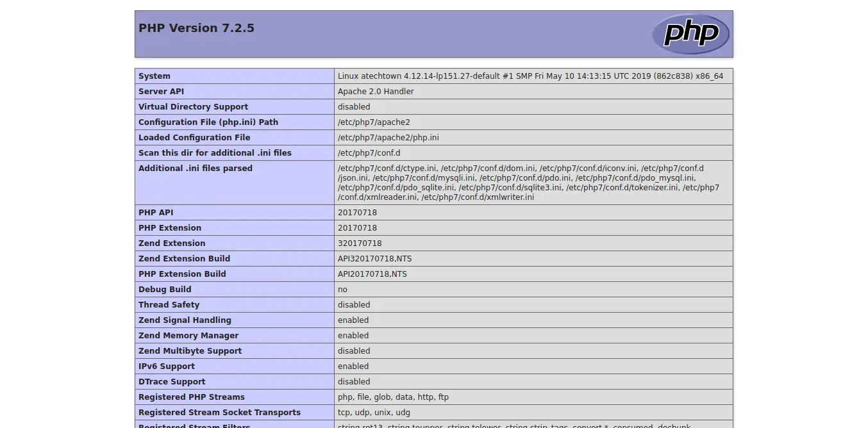868x428 pixels.
Task: Click the 'PHP Extension' label
Action: 170,228
